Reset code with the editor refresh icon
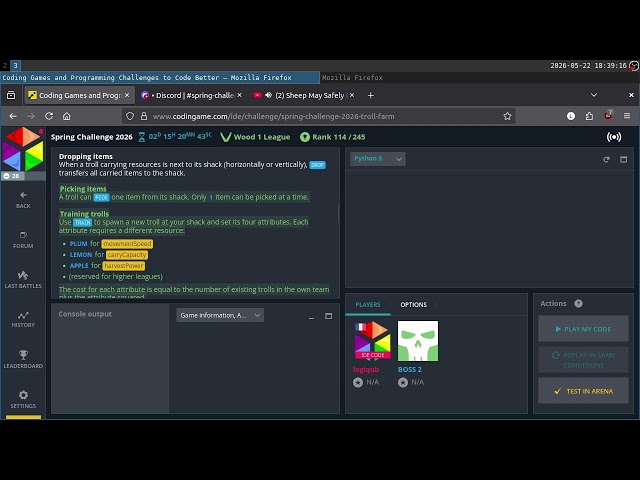The image size is (640, 480). click(606, 160)
